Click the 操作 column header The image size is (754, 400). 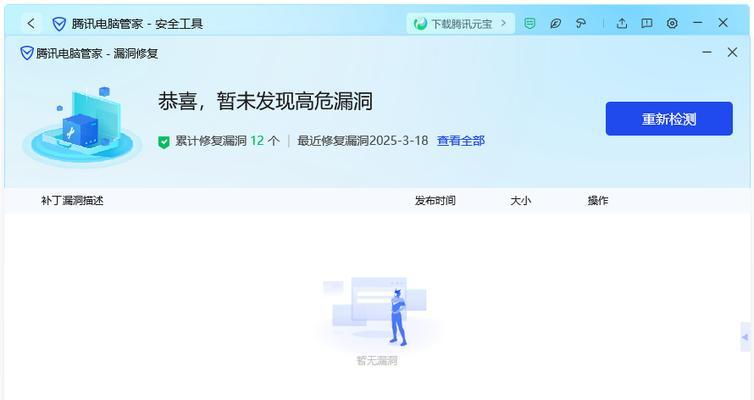pos(598,200)
